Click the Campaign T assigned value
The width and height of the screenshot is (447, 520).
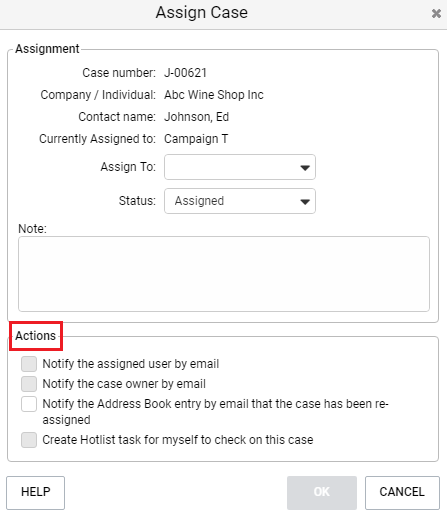196,139
